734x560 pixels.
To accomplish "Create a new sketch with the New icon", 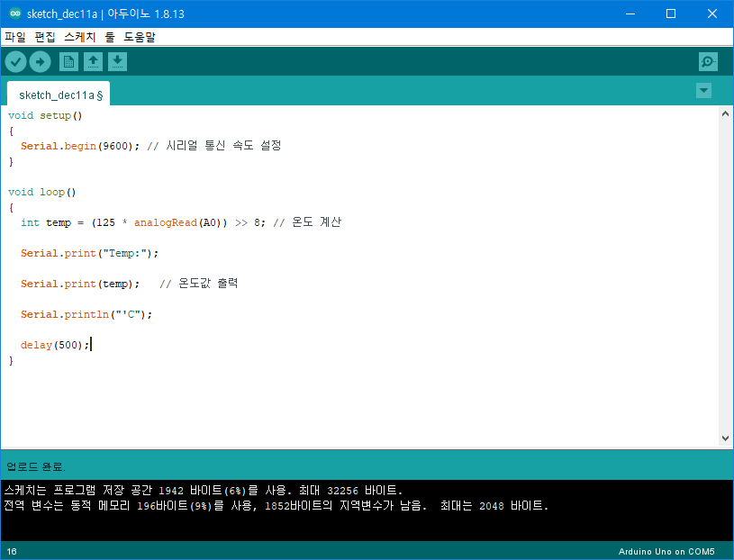I will tap(68, 62).
